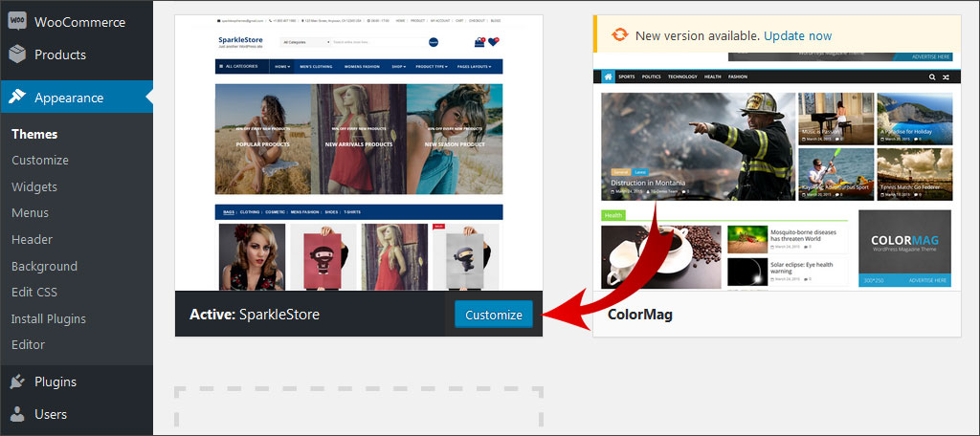Open the Customize submenu item in sidebar
This screenshot has width=980, height=436.
pyautogui.click(x=40, y=161)
